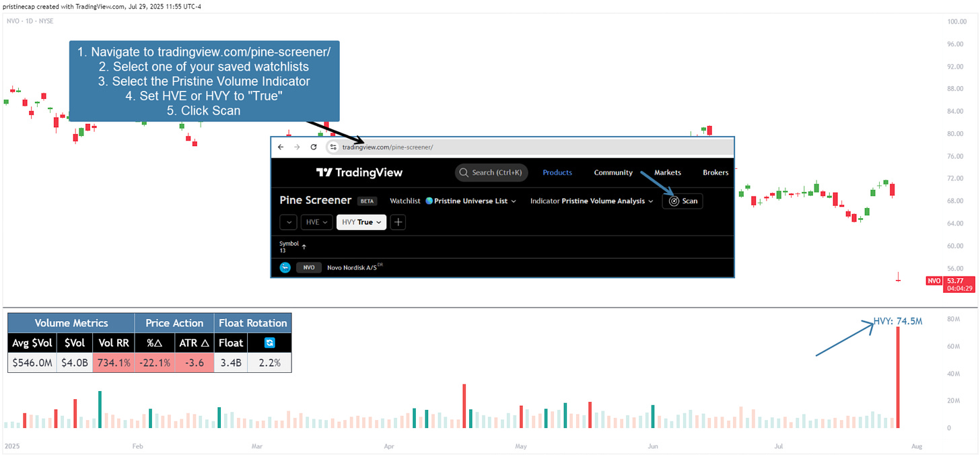Expand the Watchlist Pristine Universe List dropdown
Screen dimensions: 980x455
[x=453, y=201]
